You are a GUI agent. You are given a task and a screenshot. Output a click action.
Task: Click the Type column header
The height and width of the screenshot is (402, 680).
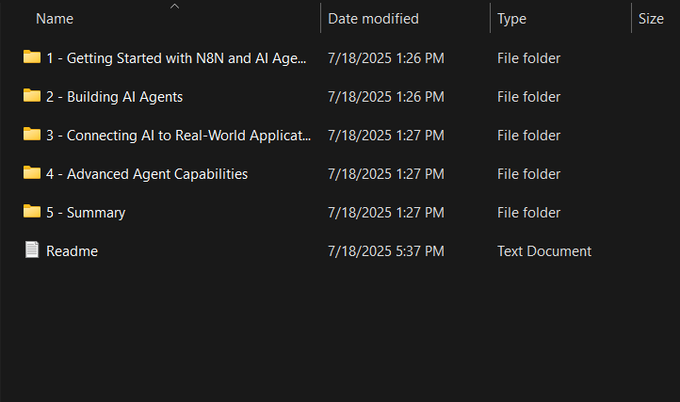(511, 19)
